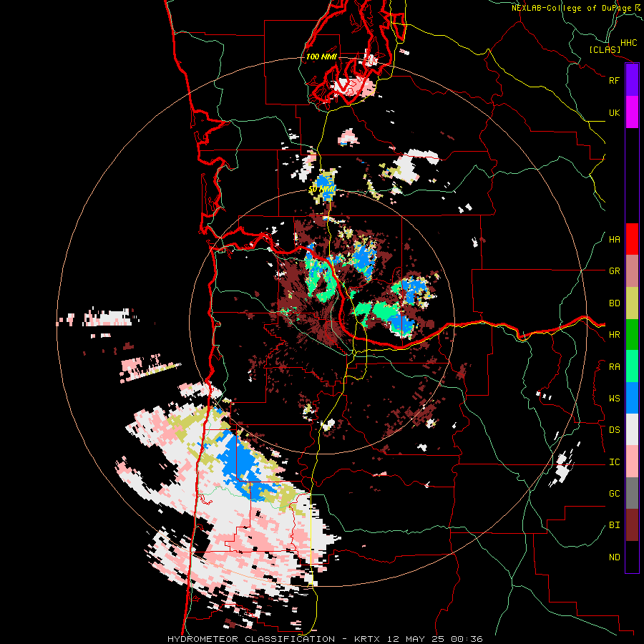The height and width of the screenshot is (644, 644).
Task: Select the dusty-pink GR legend swatch
Action: coord(632,271)
